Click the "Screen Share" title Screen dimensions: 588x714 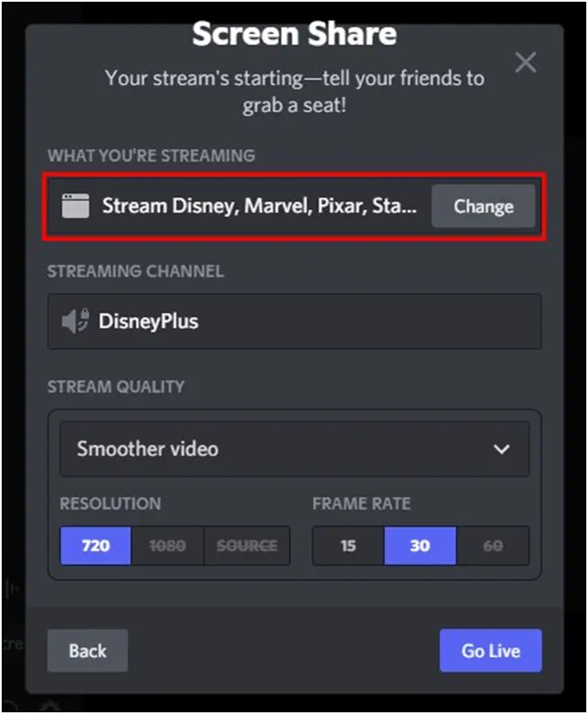pos(294,34)
